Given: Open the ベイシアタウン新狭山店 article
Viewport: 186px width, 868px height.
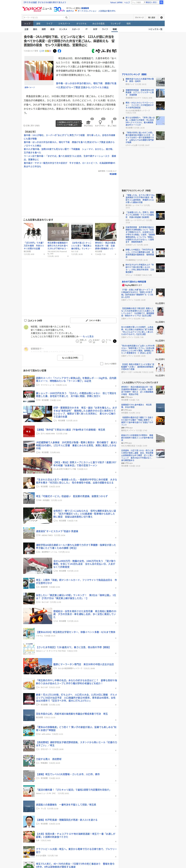Looking at the screenshot, I should pos(76,379).
